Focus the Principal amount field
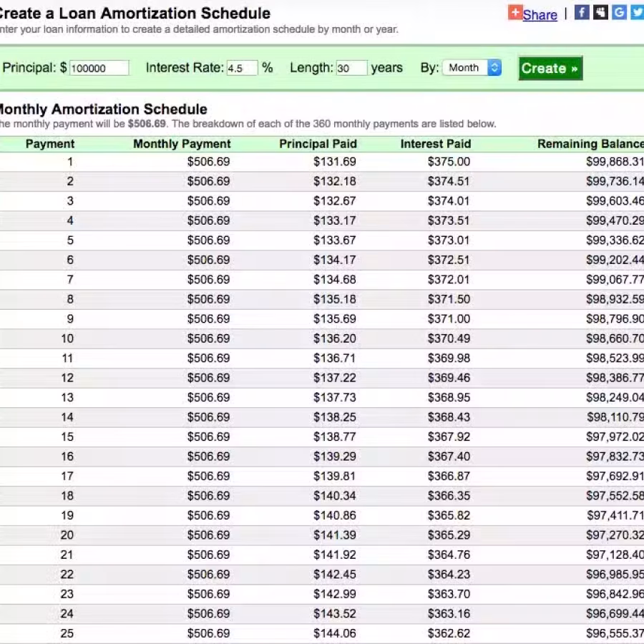The width and height of the screenshot is (644, 644). [99, 68]
